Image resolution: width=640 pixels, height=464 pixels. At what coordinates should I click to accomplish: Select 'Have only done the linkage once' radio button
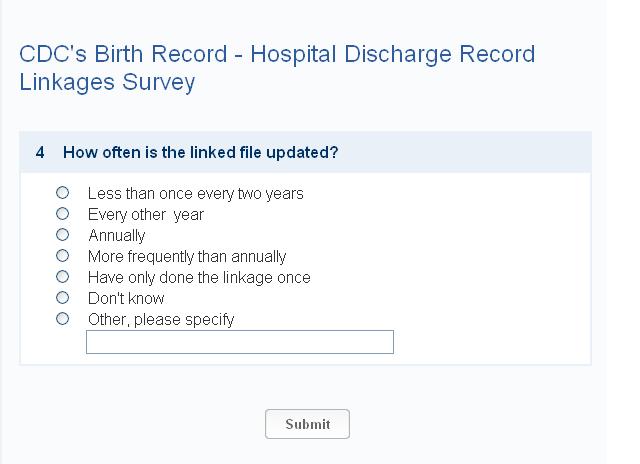click(x=63, y=276)
